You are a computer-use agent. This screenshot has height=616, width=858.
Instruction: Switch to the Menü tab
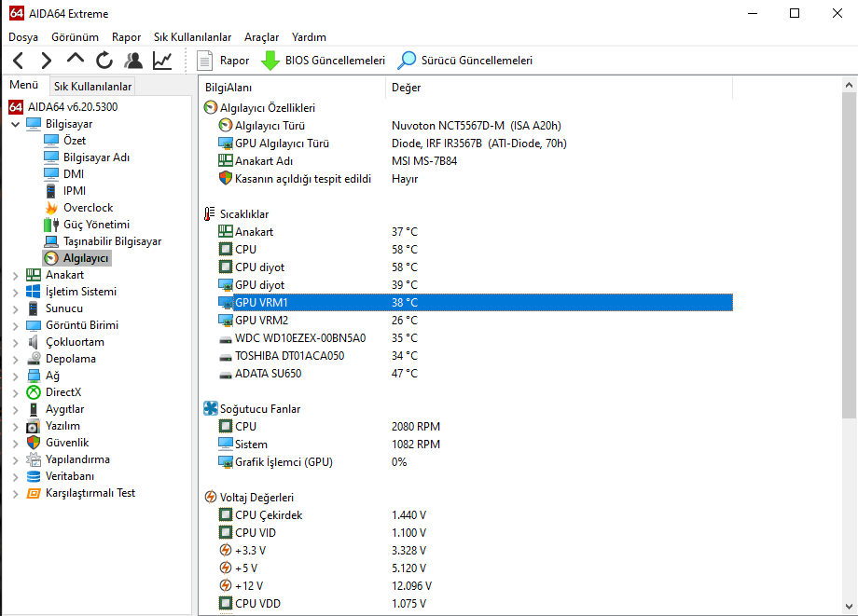click(24, 85)
